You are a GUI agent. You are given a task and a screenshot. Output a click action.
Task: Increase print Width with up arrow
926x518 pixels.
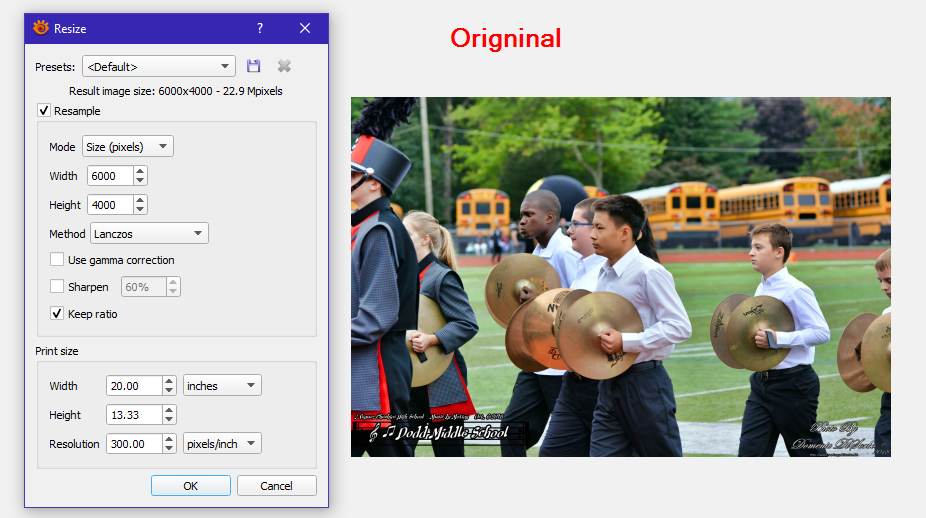(x=169, y=381)
